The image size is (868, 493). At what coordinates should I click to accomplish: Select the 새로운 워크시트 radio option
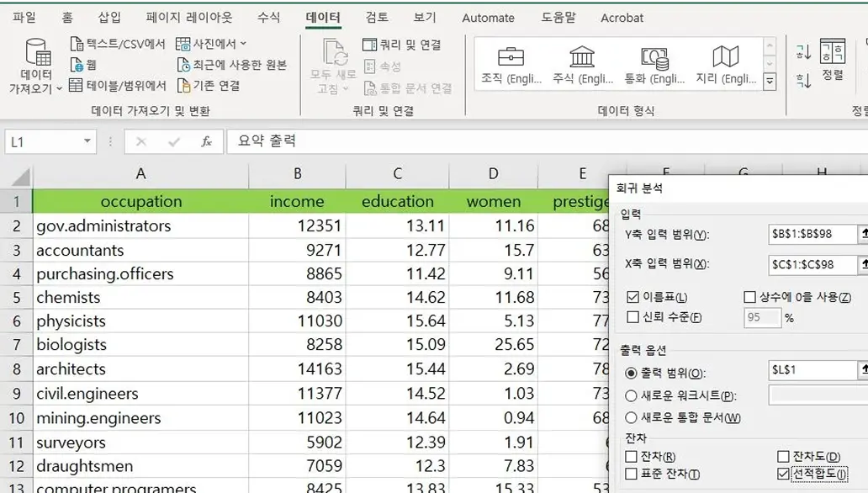pyautogui.click(x=632, y=396)
